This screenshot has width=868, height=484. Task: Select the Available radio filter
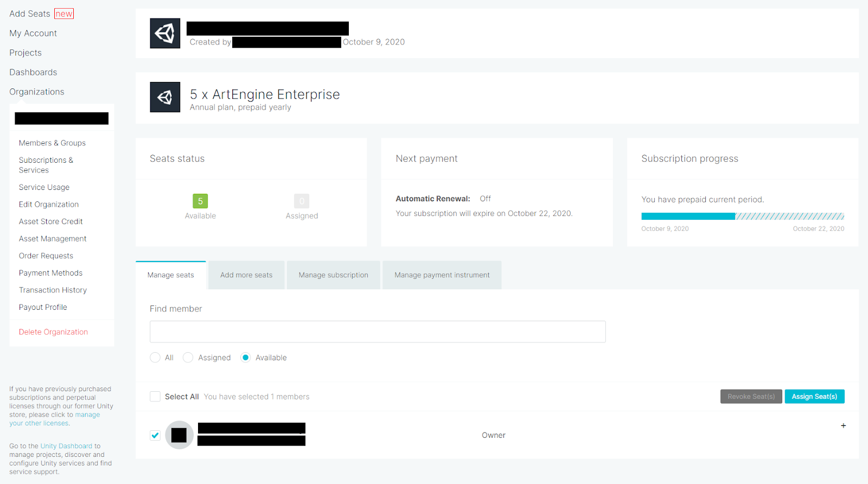[x=246, y=358]
